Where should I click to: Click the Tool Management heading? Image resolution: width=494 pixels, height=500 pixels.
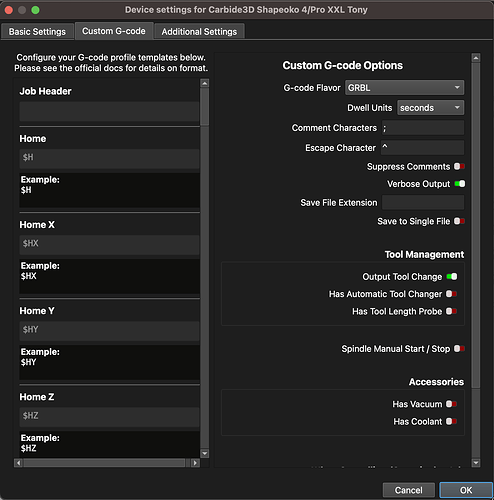[424, 254]
